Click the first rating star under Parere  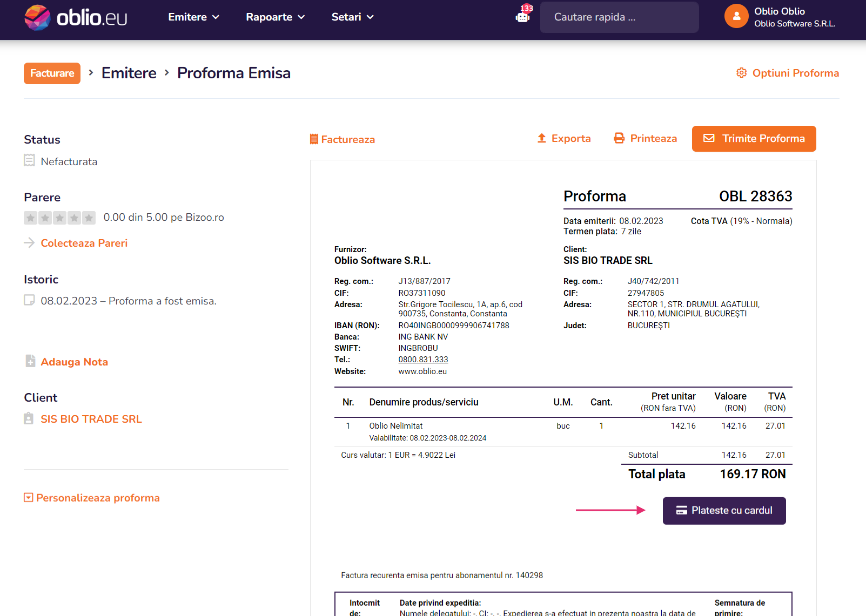pyautogui.click(x=31, y=218)
